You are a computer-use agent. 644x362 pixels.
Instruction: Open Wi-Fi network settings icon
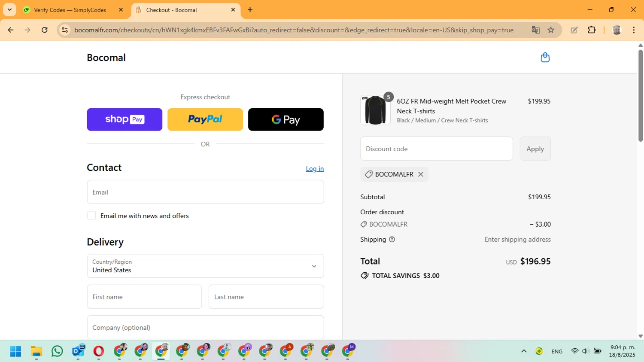point(574,351)
